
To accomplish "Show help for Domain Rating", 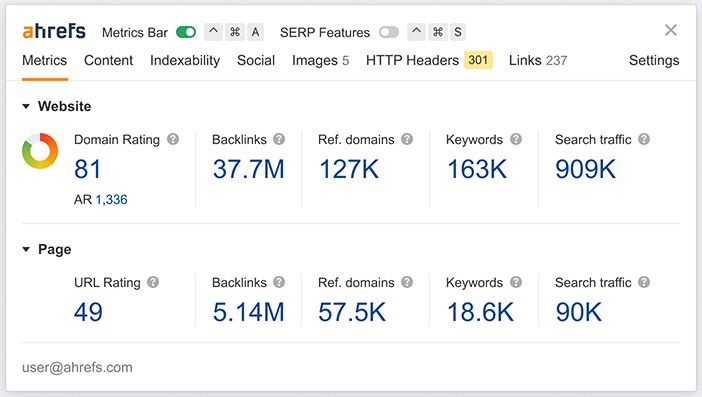I will coord(173,139).
